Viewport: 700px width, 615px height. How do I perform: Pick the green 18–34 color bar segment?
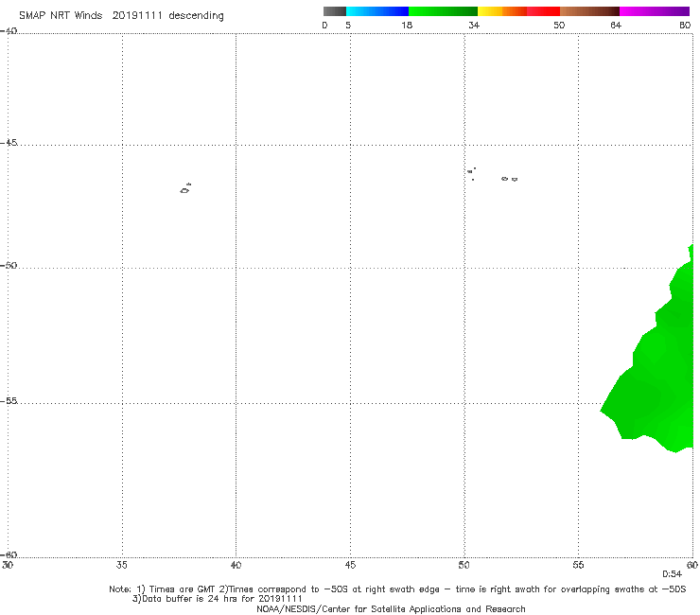pyautogui.click(x=443, y=11)
